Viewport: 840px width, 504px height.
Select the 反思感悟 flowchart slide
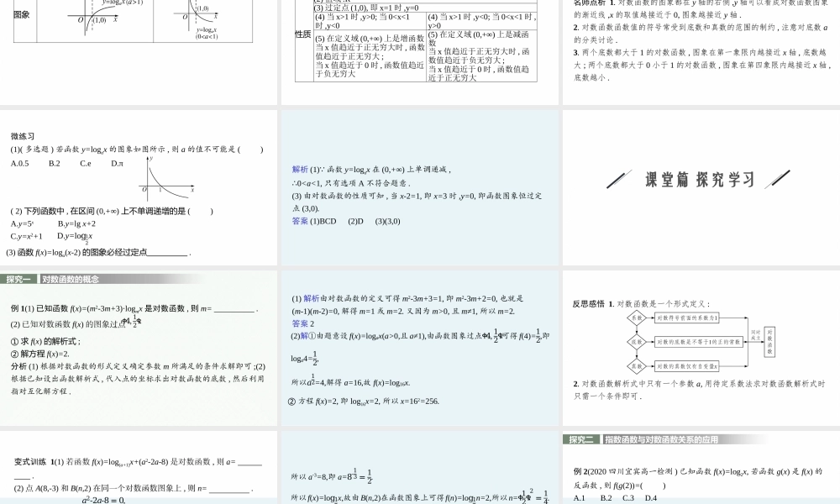[701, 347]
